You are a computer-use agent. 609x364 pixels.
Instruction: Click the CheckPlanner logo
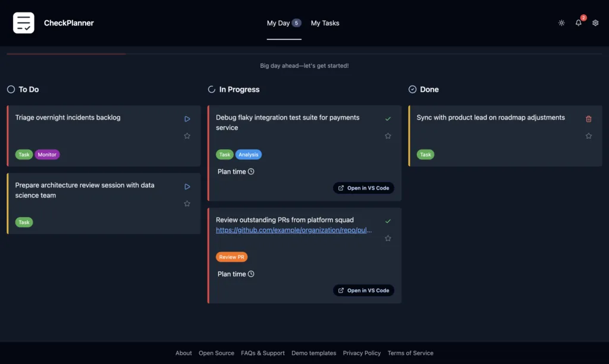23,23
